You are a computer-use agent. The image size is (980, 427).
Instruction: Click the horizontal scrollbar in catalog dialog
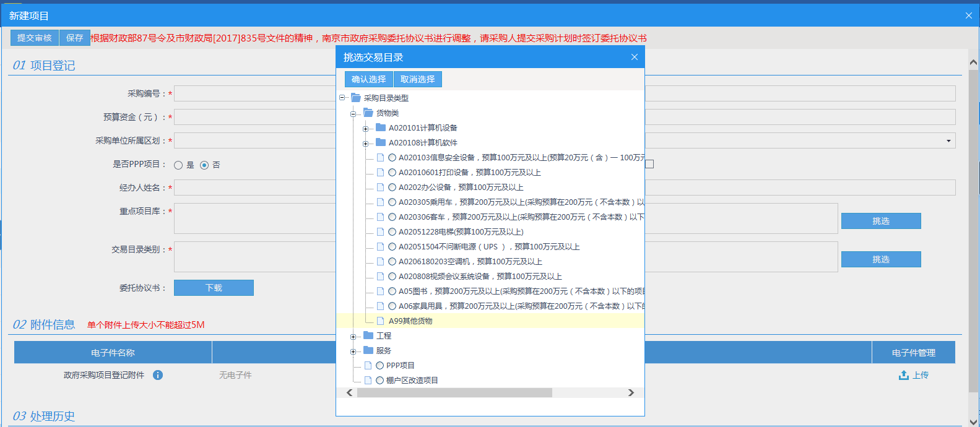point(454,393)
